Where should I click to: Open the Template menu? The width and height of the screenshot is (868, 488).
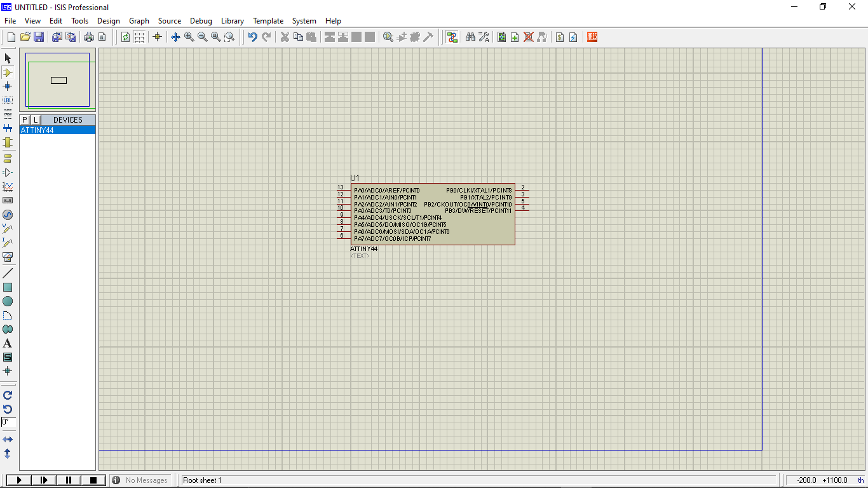click(268, 21)
